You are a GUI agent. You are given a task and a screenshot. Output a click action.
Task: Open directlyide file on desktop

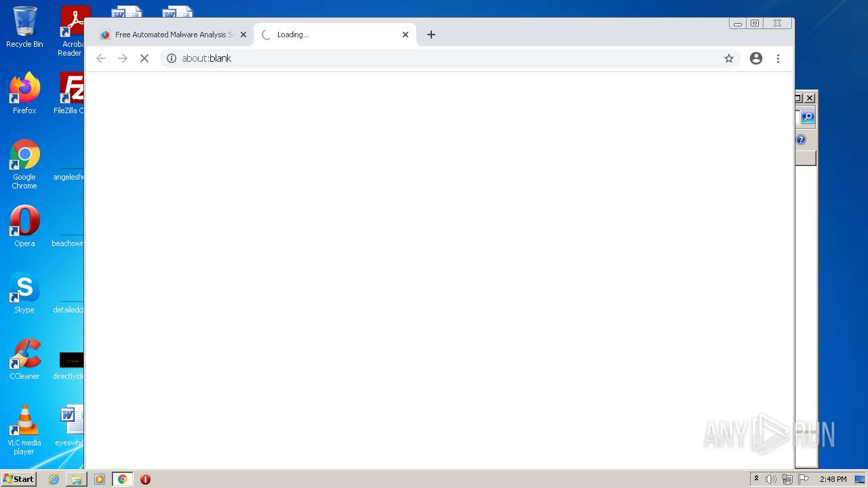(70, 365)
